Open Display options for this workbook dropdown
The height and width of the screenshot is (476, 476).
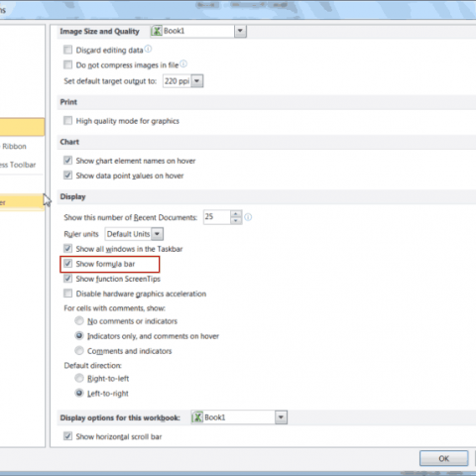point(281,417)
